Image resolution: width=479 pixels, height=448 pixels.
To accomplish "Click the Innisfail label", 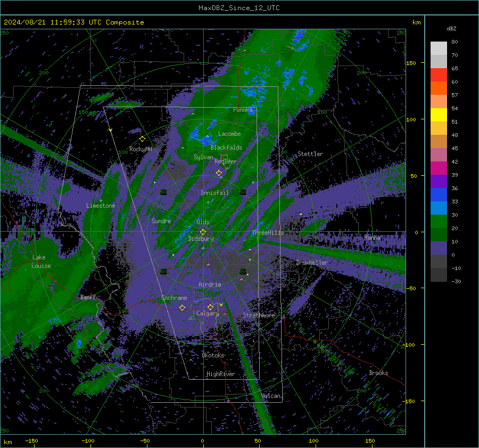I will tap(214, 193).
